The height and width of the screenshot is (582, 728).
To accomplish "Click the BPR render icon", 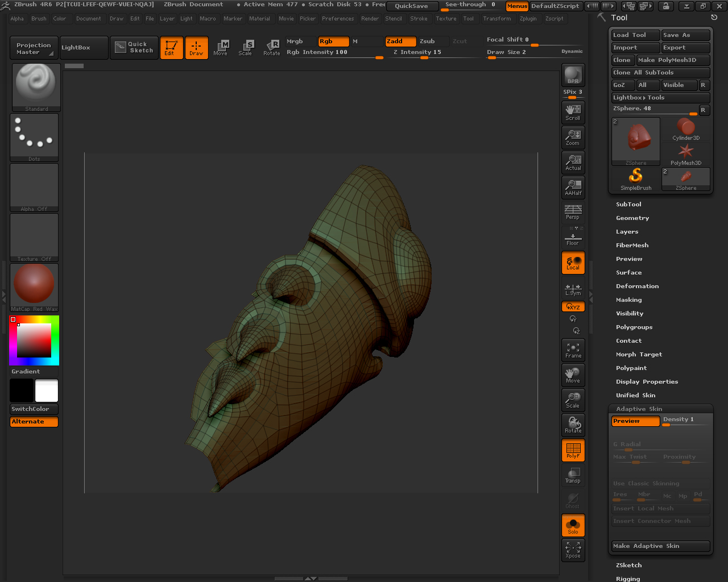I will 573,75.
